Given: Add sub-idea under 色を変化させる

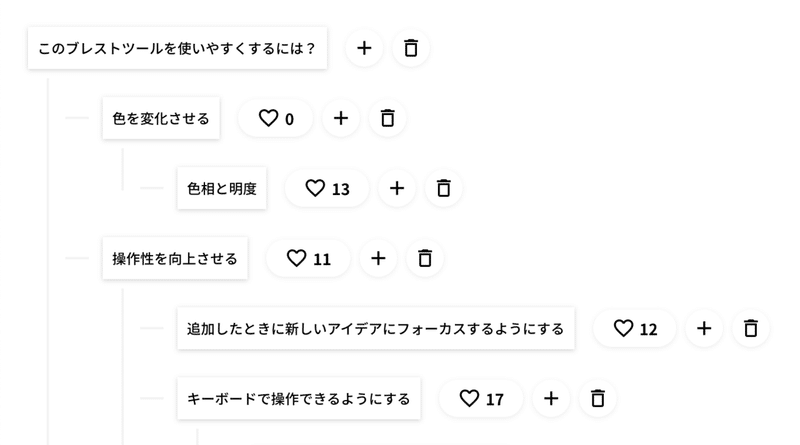Looking at the screenshot, I should click(341, 118).
